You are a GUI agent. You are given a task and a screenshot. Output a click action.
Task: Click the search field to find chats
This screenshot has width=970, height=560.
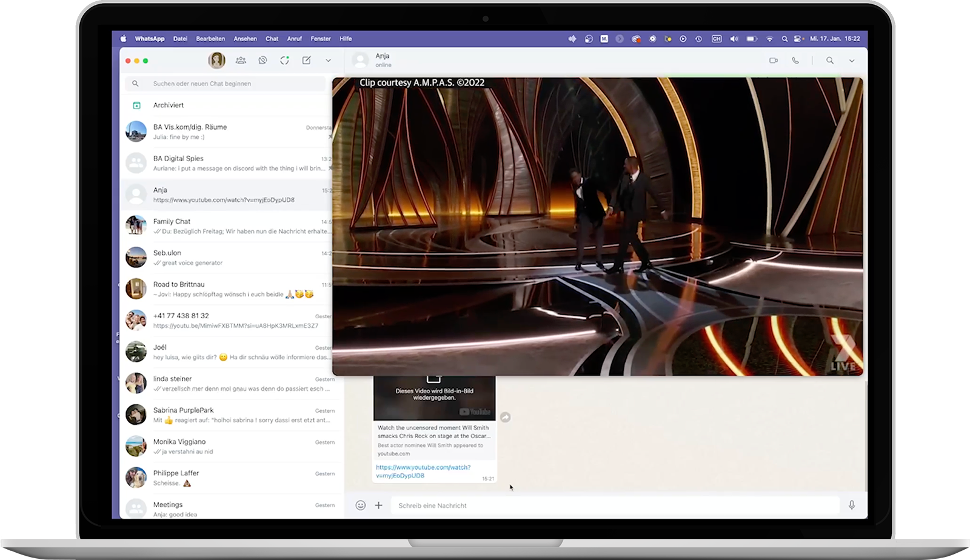(226, 84)
